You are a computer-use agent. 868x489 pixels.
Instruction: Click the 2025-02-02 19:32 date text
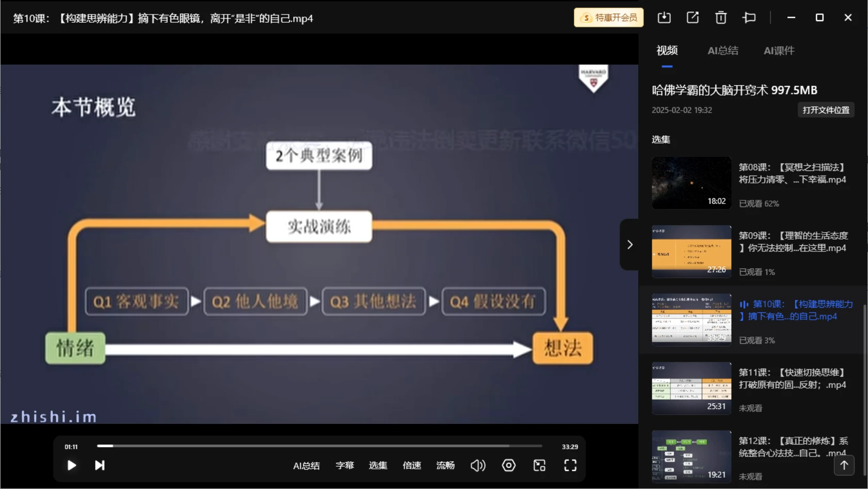tap(682, 110)
